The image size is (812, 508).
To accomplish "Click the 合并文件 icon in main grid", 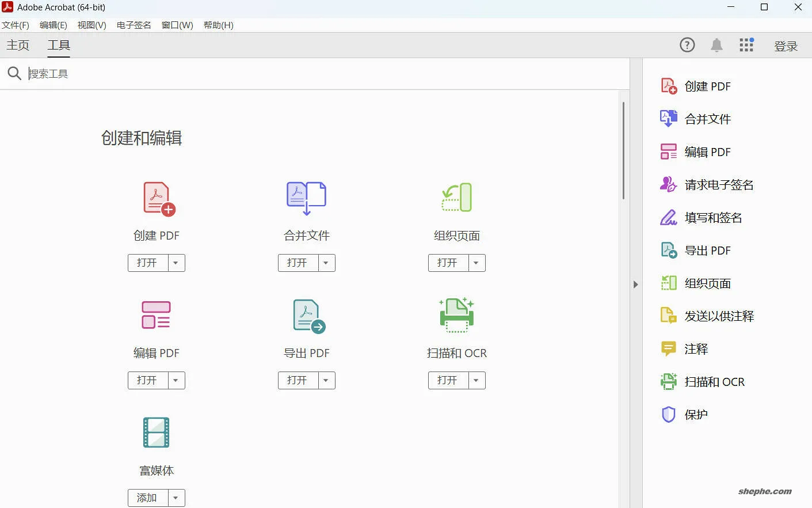I will tap(306, 199).
